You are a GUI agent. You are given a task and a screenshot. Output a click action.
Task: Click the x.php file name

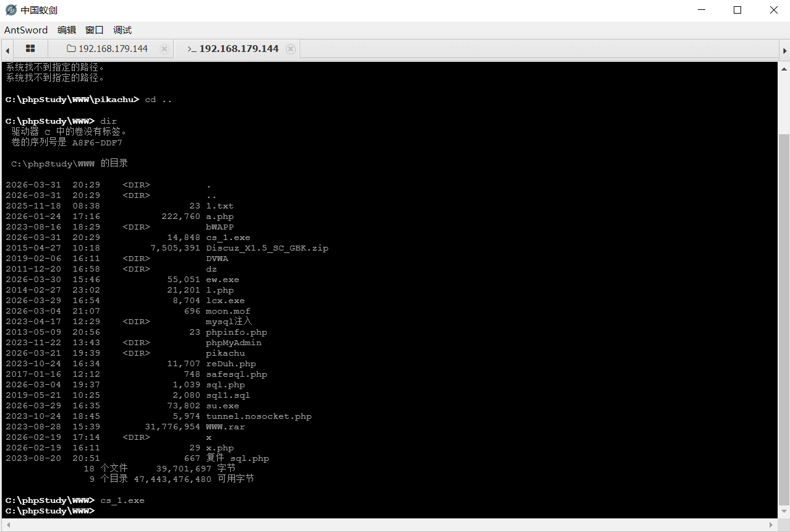click(x=220, y=448)
